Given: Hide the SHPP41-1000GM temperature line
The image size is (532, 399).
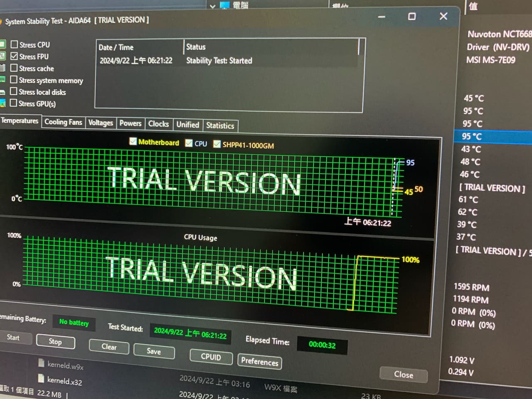Looking at the screenshot, I should (x=217, y=144).
